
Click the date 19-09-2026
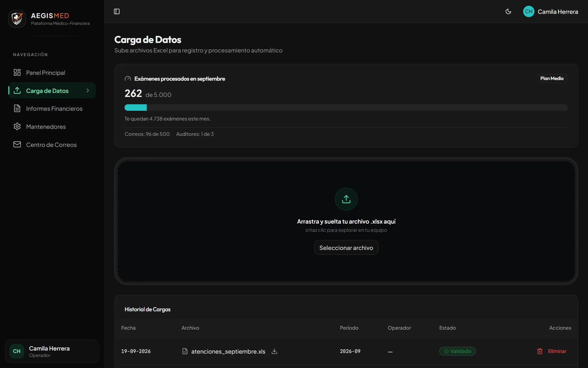pyautogui.click(x=136, y=351)
